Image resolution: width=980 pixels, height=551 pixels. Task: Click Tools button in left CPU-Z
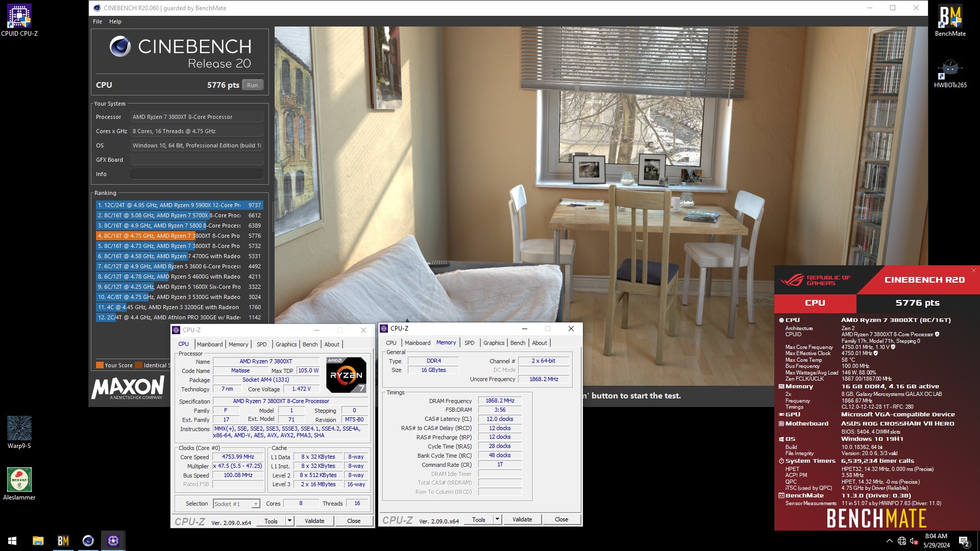pyautogui.click(x=271, y=521)
